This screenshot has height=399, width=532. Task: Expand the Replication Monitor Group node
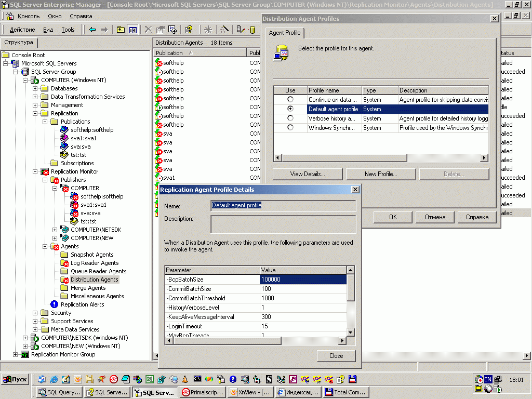pos(15,354)
